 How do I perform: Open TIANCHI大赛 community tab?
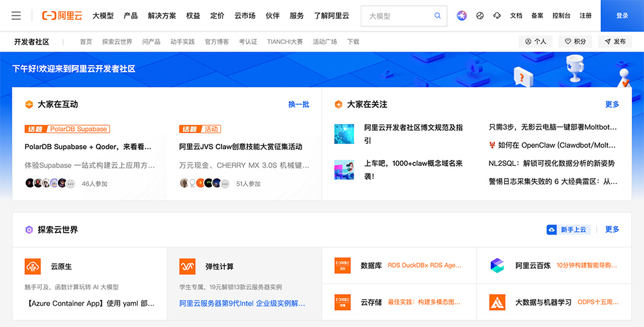point(285,41)
